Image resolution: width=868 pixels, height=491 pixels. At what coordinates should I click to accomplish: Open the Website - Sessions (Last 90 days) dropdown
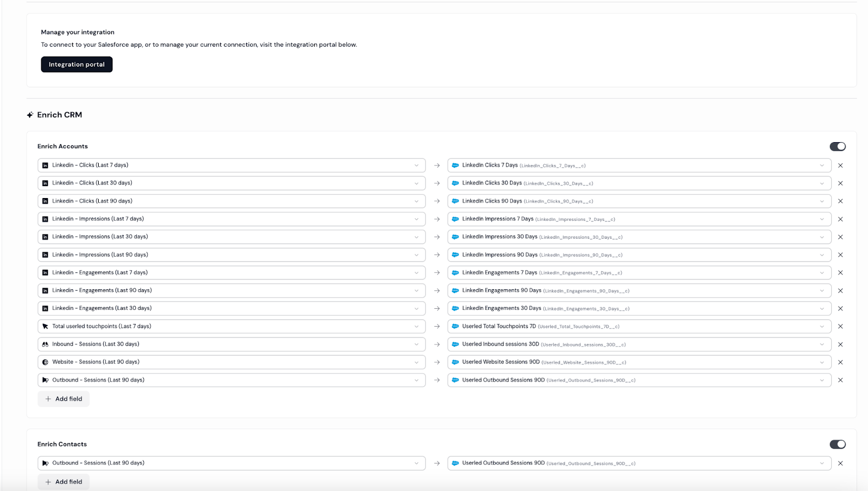point(232,362)
